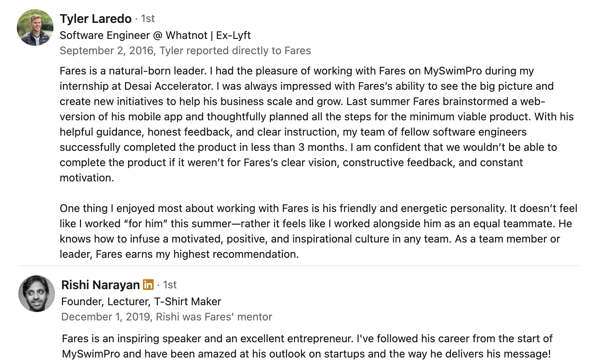Click the divider line between the two recommendations

point(298,265)
